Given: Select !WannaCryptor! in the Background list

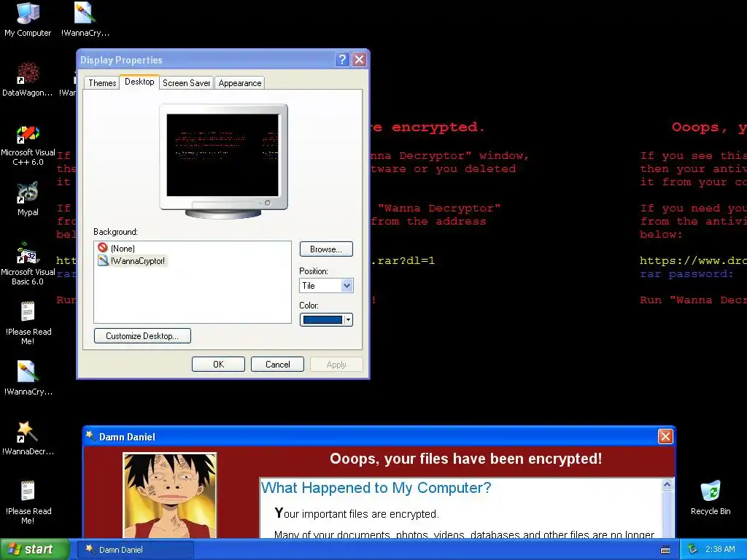Looking at the screenshot, I should pos(138,261).
